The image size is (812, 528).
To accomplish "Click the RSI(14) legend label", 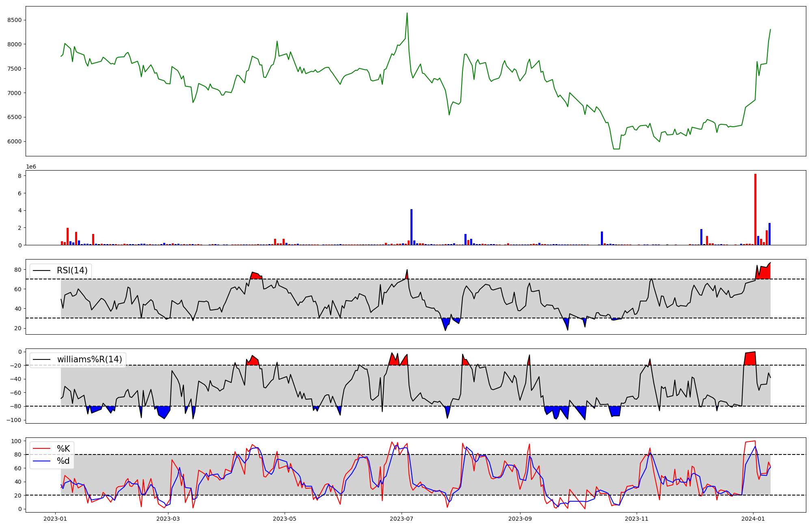I will (x=72, y=270).
